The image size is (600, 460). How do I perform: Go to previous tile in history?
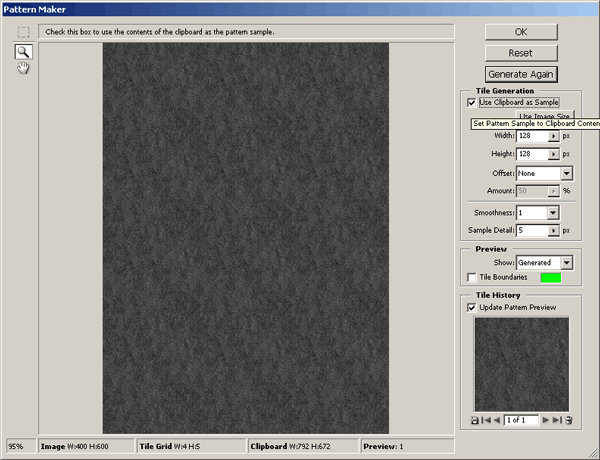pos(496,420)
